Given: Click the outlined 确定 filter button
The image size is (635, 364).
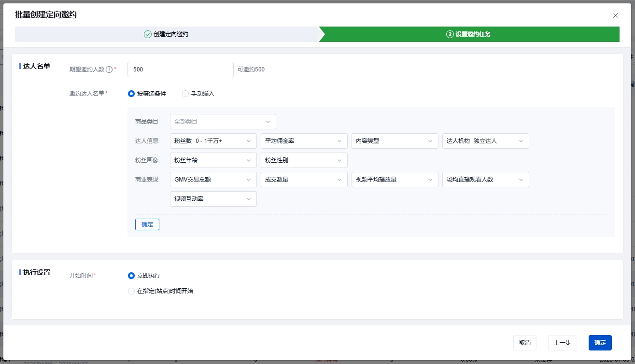Looking at the screenshot, I should pos(147,224).
